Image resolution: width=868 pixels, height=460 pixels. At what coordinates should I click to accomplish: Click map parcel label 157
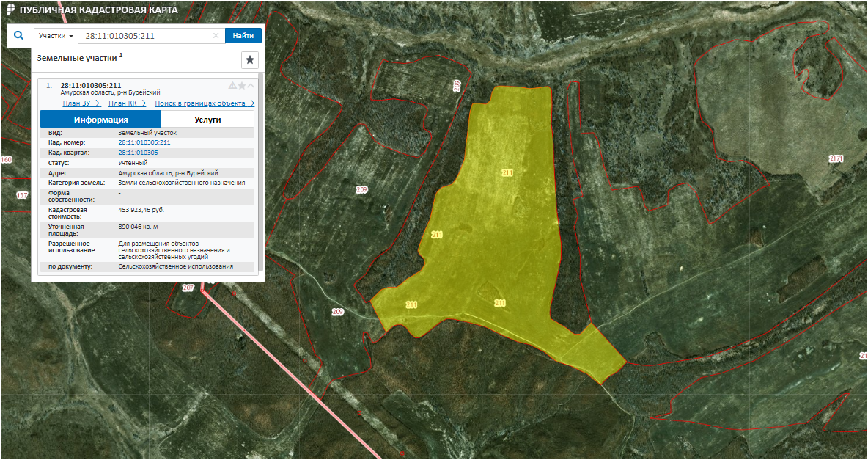point(22,195)
